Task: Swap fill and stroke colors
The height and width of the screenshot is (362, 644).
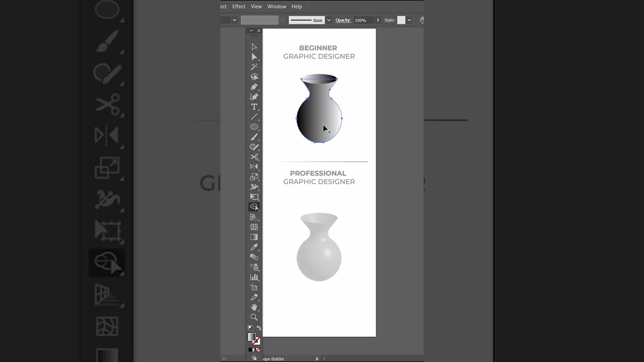Action: coord(259,328)
